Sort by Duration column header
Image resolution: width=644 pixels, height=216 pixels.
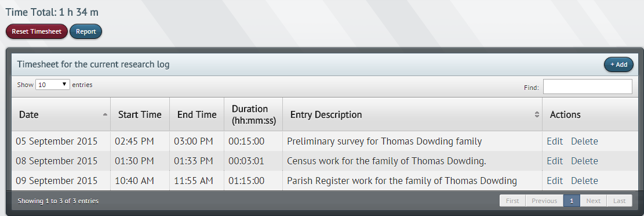point(253,114)
